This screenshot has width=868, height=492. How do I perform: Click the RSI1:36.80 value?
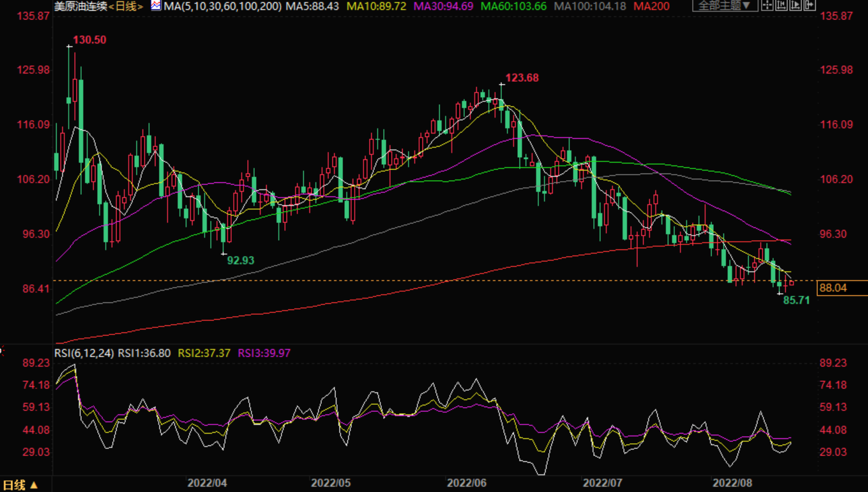[x=144, y=353]
